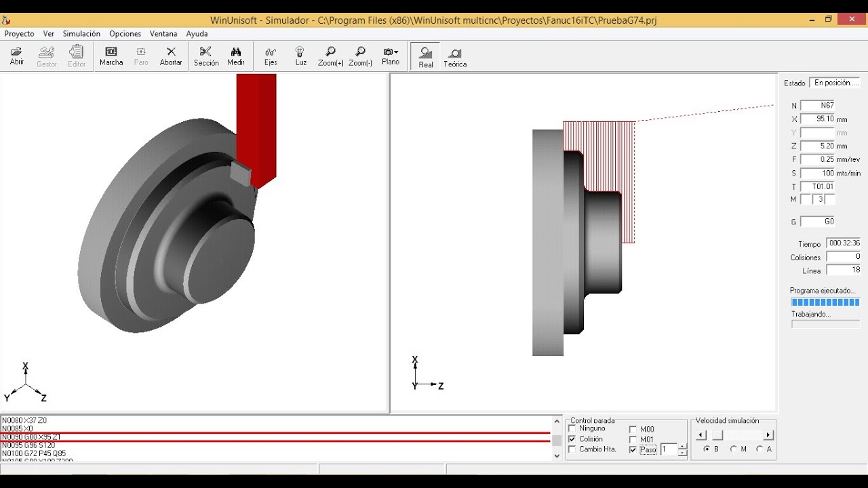Click the S speed value 100
Viewport: 868px width, 488px height.
tap(818, 173)
